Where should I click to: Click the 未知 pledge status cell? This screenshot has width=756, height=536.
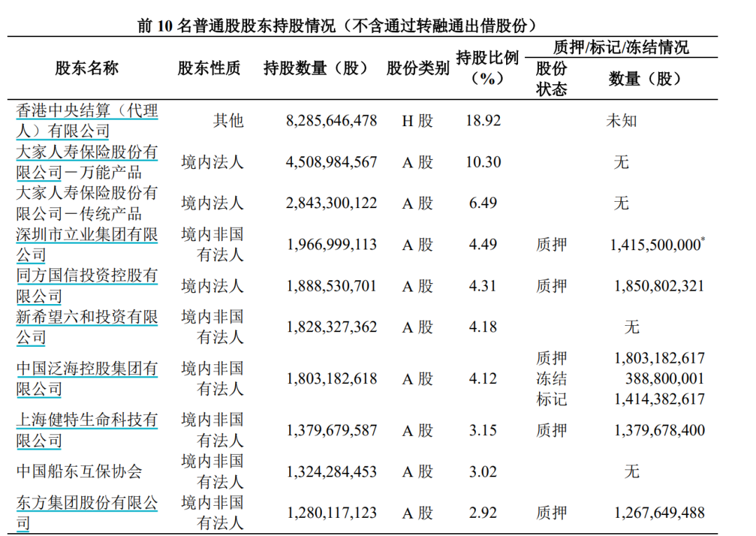tap(622, 121)
